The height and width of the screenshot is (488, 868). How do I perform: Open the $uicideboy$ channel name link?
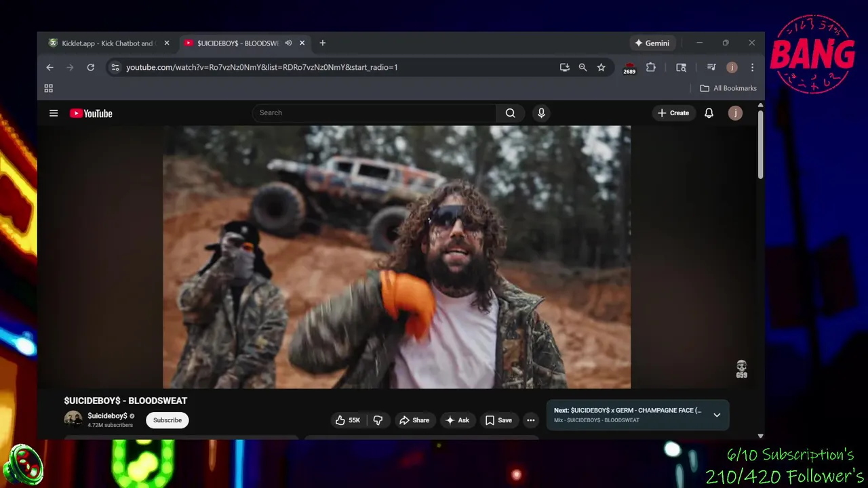pyautogui.click(x=107, y=415)
